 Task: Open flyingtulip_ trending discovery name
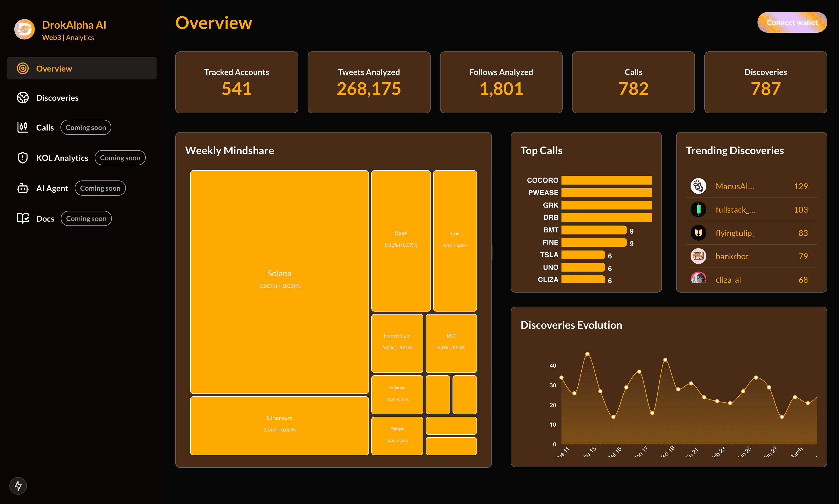[x=735, y=233]
